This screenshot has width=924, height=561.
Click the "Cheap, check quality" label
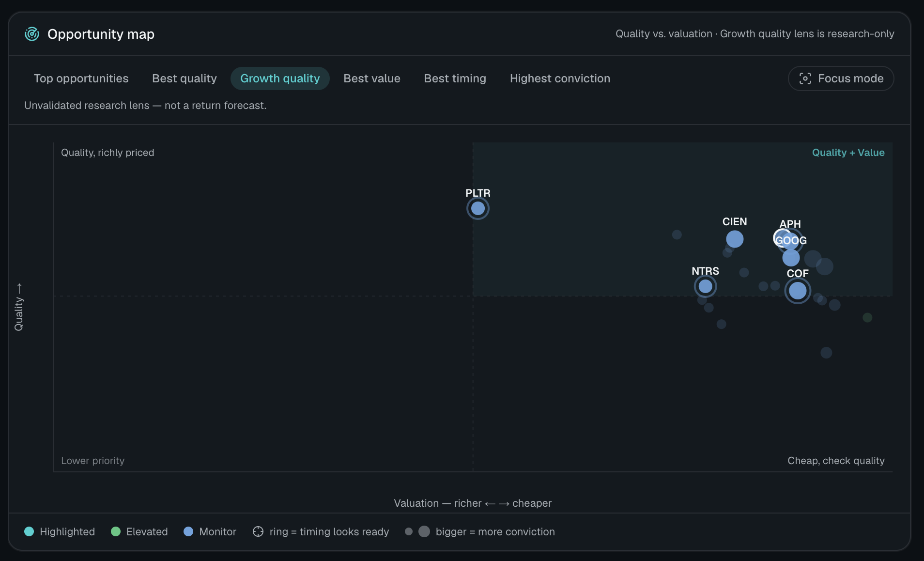pyautogui.click(x=836, y=461)
